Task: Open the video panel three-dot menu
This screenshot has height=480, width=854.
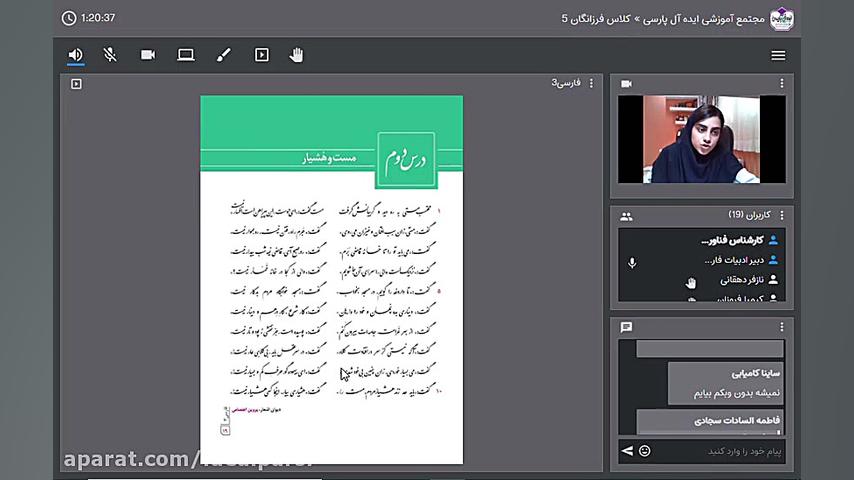Action: click(x=782, y=83)
